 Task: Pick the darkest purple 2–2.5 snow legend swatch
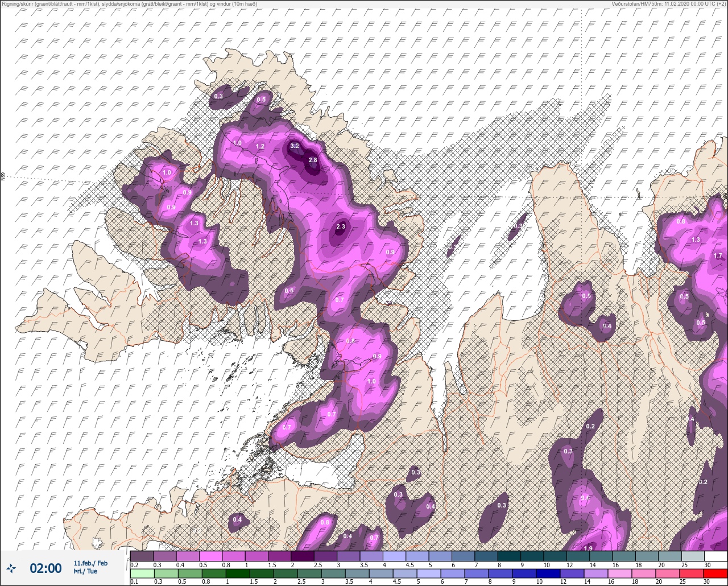(303, 556)
